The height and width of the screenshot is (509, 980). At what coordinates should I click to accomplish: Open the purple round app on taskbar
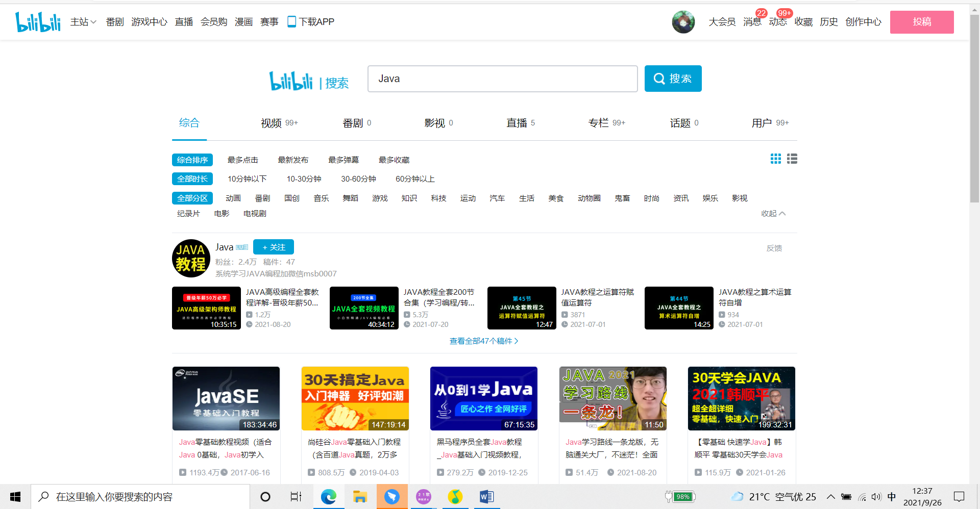tap(424, 497)
